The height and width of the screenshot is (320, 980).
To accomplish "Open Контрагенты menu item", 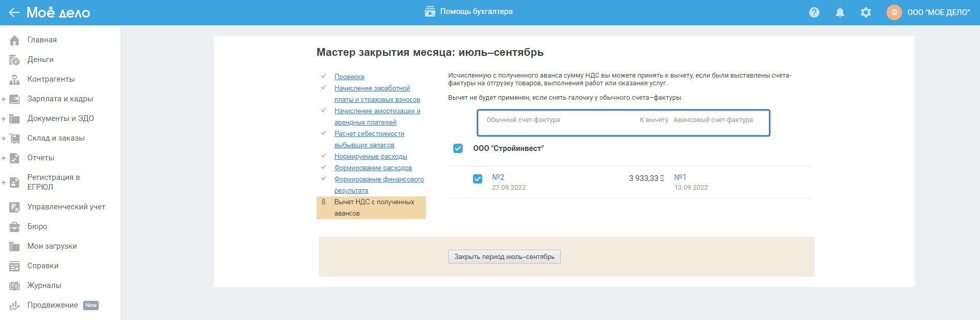I will pyautogui.click(x=51, y=79).
